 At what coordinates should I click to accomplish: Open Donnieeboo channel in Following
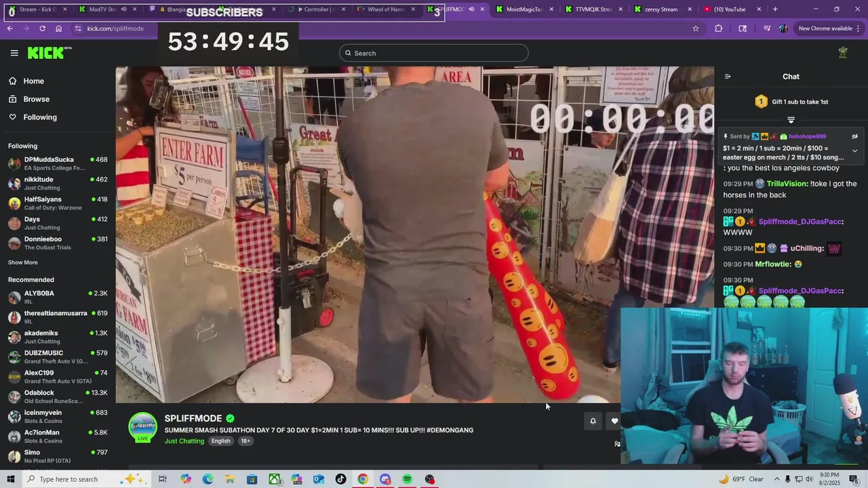[58, 243]
